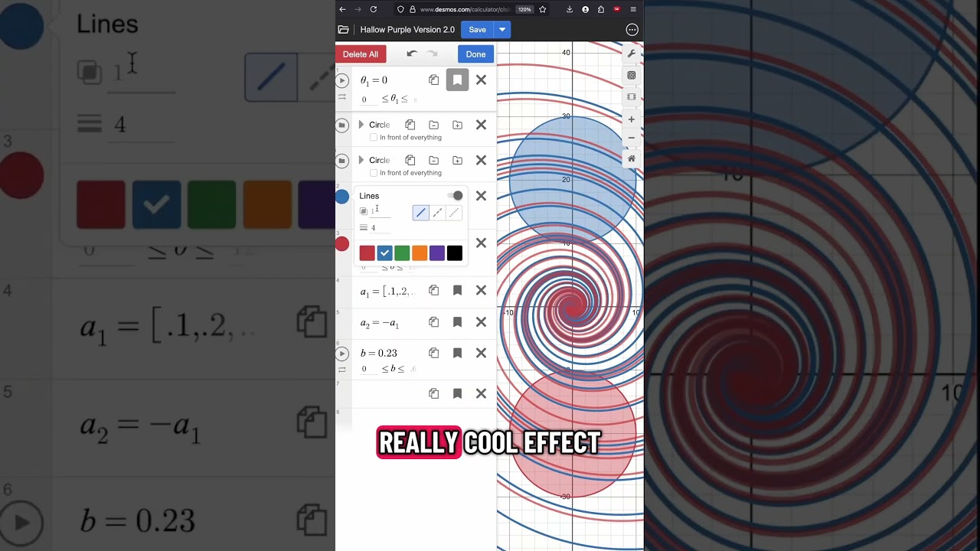Click the graph title Hallow Purple Version 2.0
This screenshot has width=980, height=551.
coord(407,30)
